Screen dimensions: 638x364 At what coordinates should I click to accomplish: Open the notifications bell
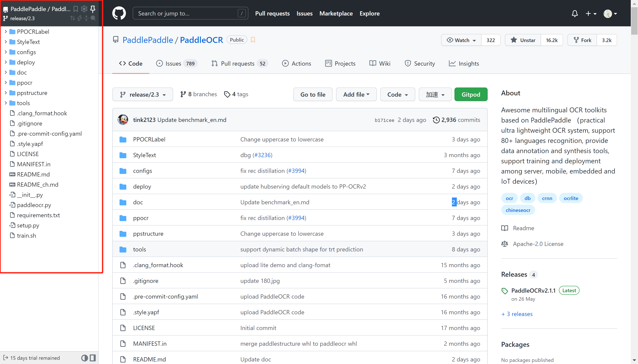575,14
